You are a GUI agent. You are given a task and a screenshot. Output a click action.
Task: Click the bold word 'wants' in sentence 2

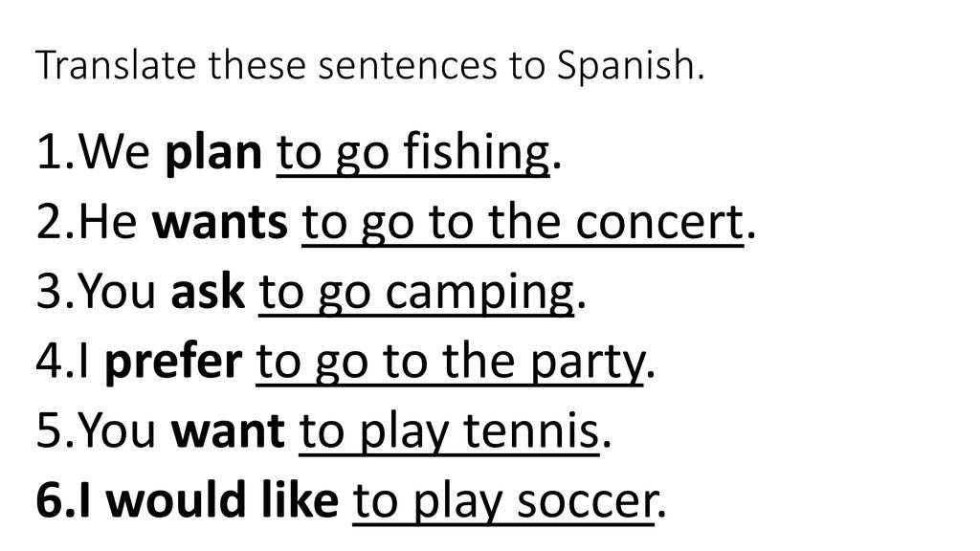click(219, 222)
